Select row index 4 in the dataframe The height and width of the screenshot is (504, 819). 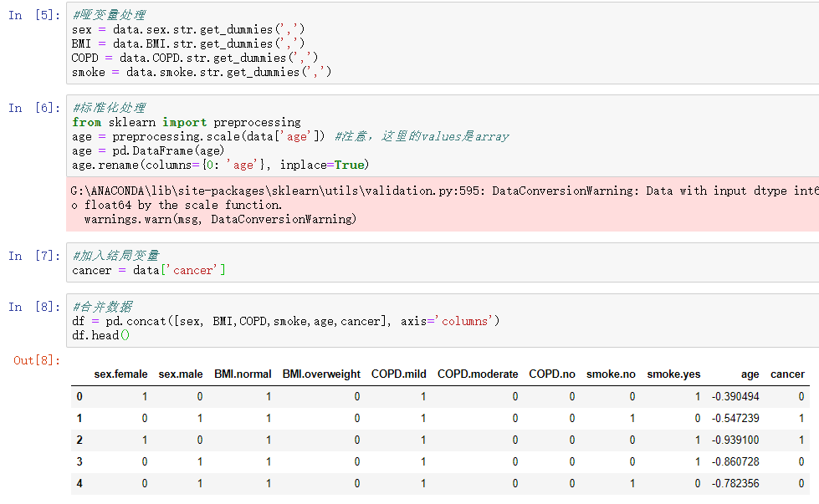point(79,484)
